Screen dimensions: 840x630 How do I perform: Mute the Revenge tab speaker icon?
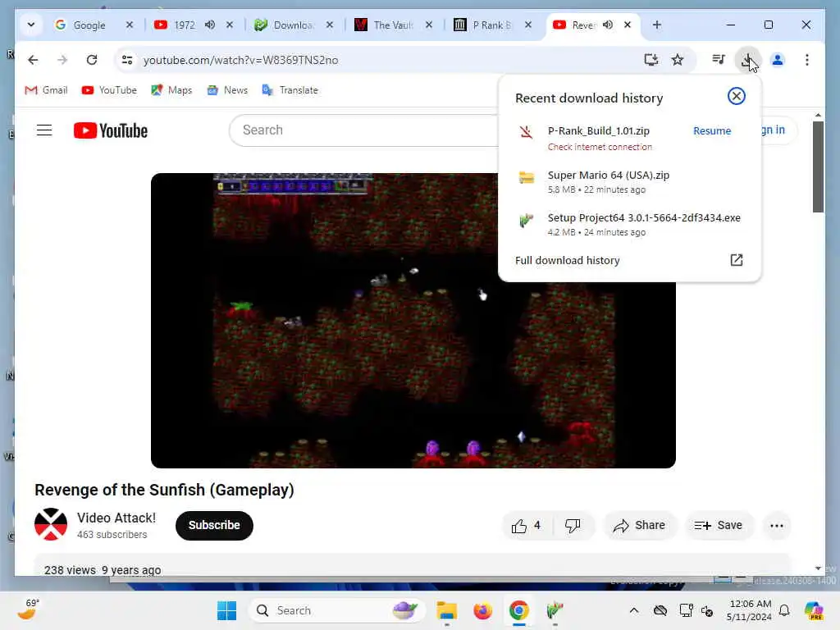coord(608,25)
